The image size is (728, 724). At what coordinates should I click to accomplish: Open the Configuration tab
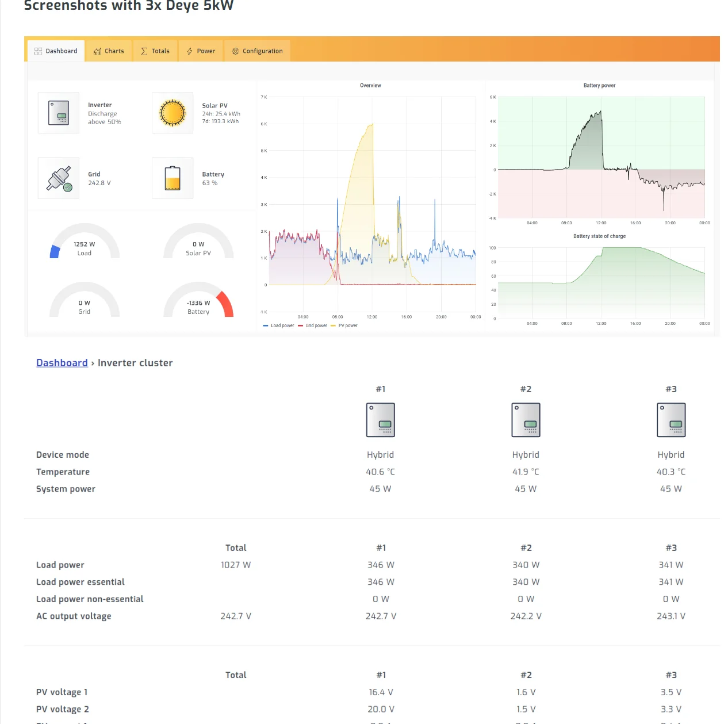click(257, 51)
